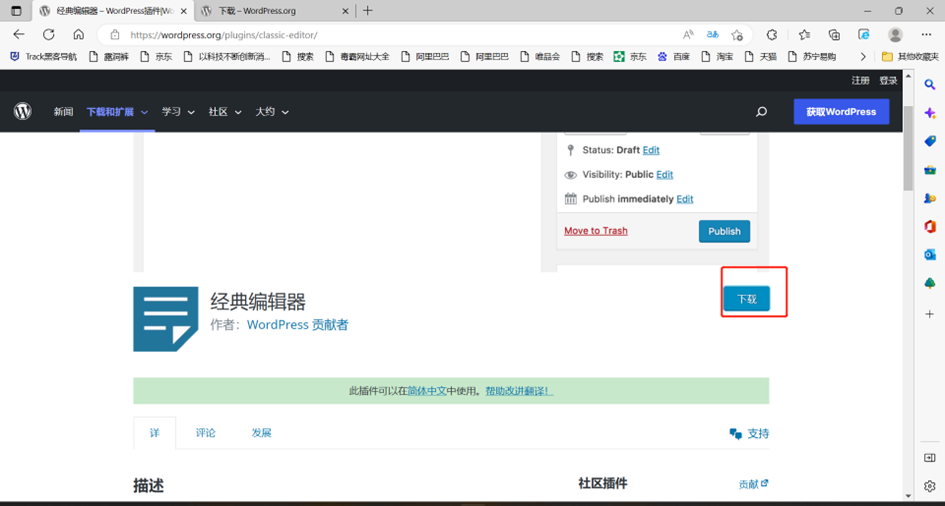Open the tree sidebar icon
The width and height of the screenshot is (945, 506).
[x=930, y=283]
